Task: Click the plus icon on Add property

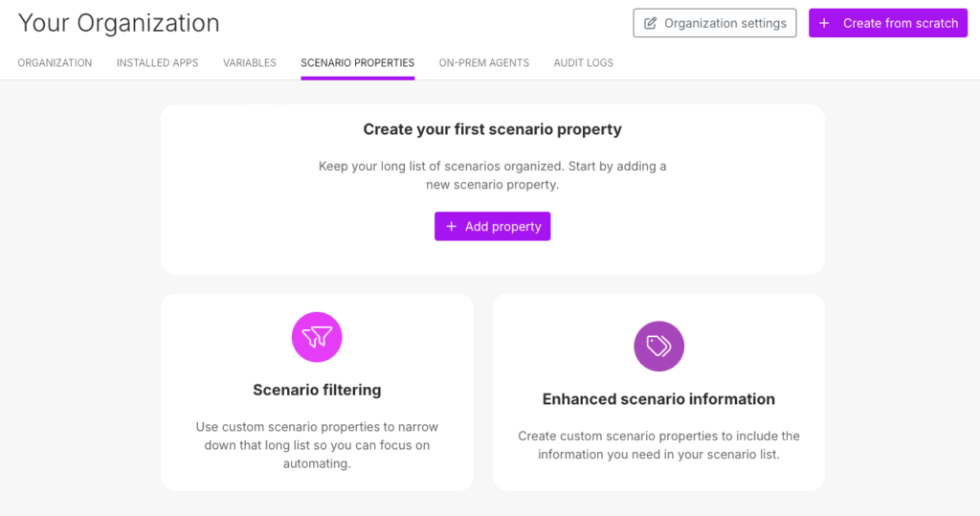Action: click(452, 227)
